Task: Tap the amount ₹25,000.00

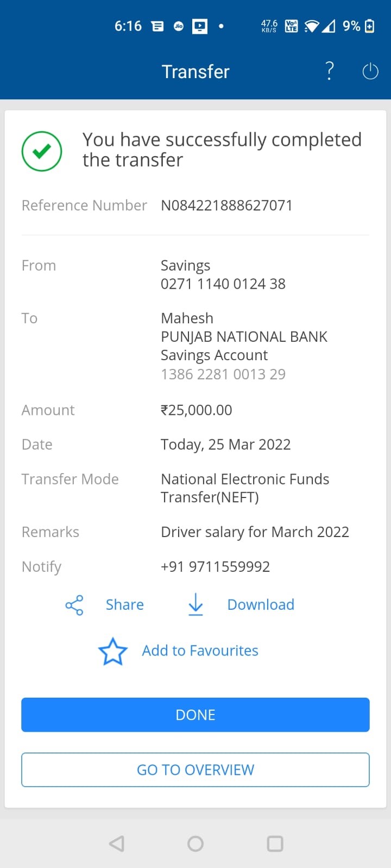Action: (x=196, y=410)
